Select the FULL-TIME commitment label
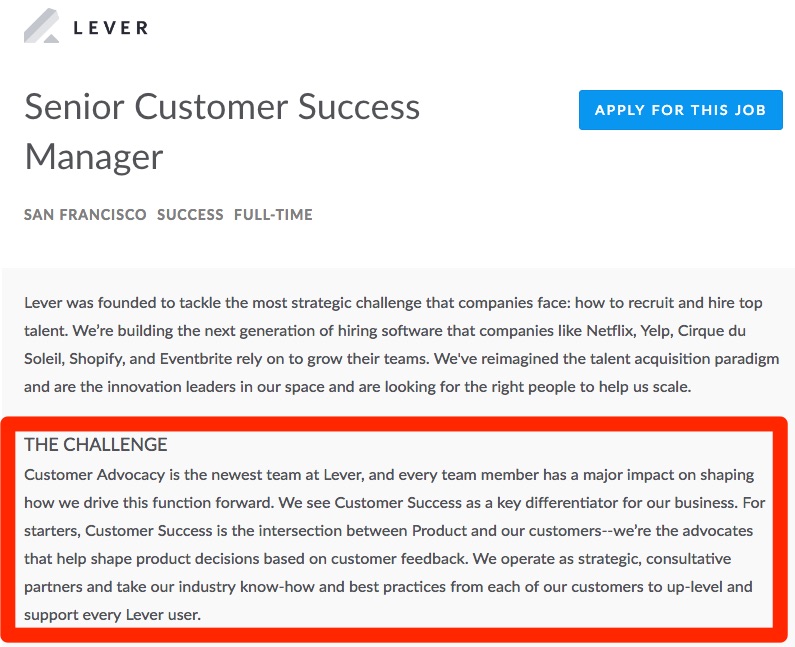The height and width of the screenshot is (647, 795). (x=273, y=214)
